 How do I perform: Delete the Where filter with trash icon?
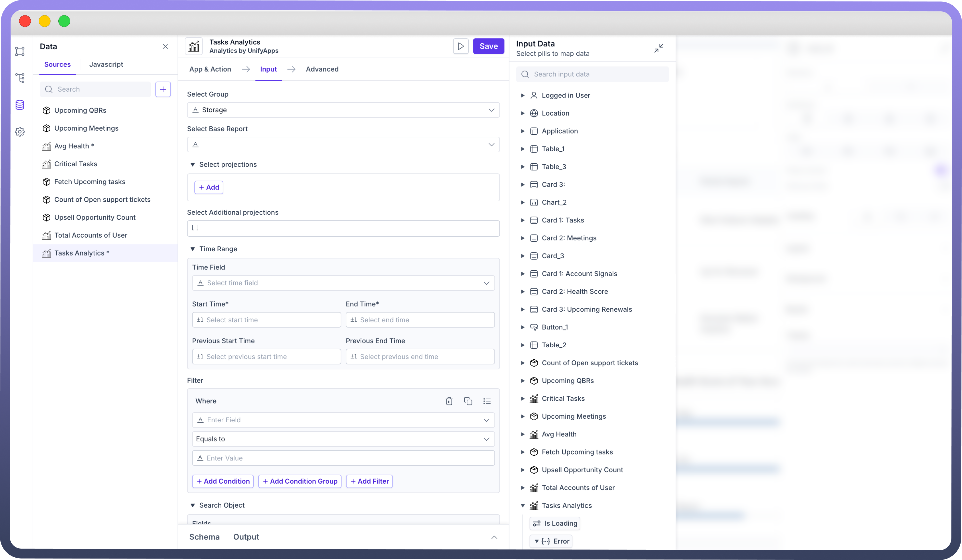coord(449,401)
